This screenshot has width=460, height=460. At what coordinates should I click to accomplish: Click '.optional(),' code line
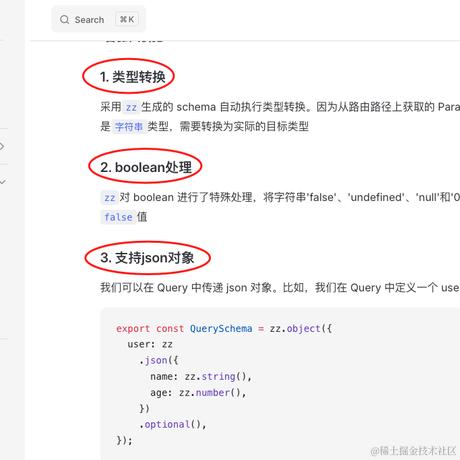click(x=173, y=425)
